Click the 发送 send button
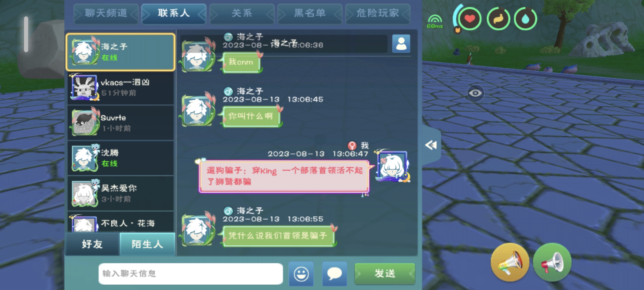This screenshot has height=290, width=644. point(385,274)
